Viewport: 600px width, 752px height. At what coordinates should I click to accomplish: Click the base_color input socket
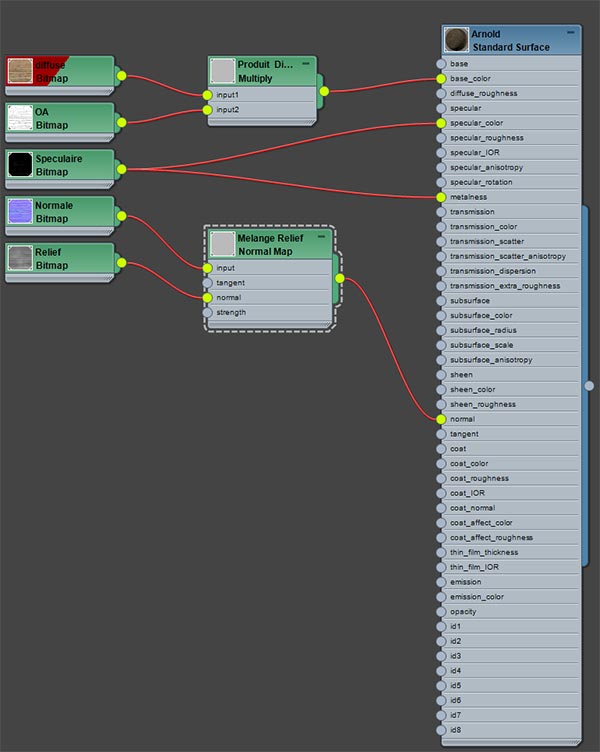(x=440, y=78)
